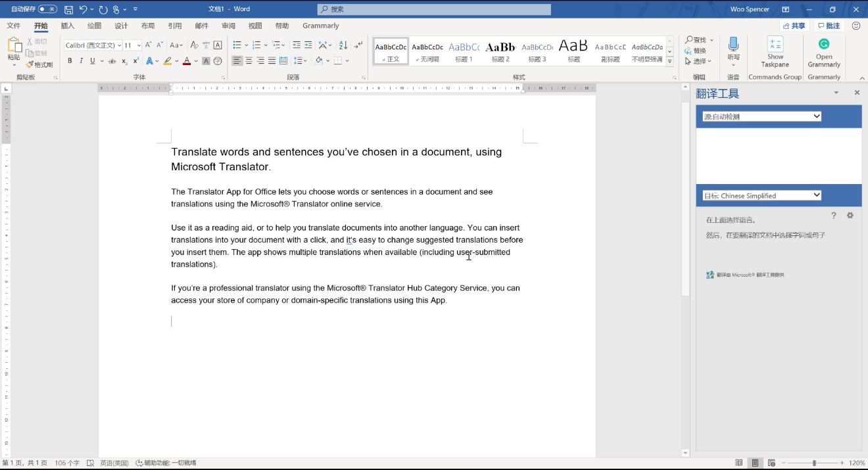The image size is (868, 470).
Task: Expand the styles gallery with the More arrow
Action: (670, 61)
